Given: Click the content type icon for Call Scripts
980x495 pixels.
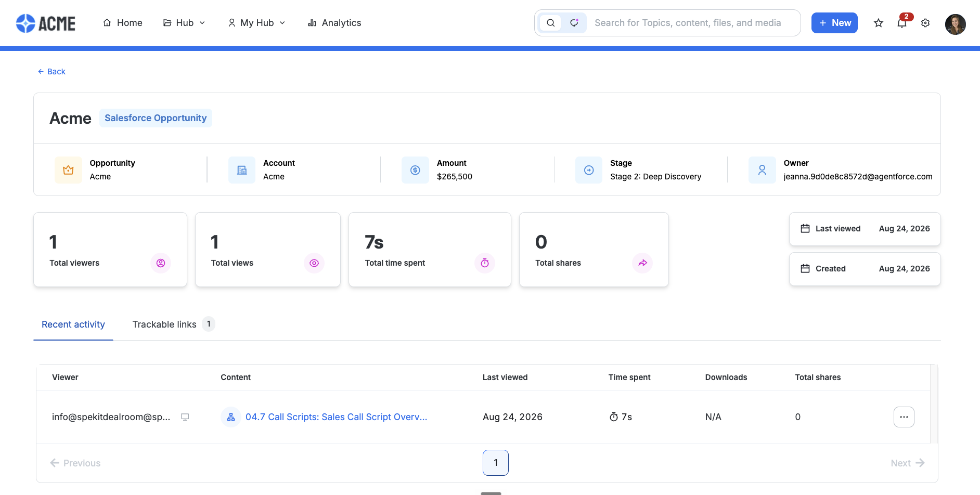Looking at the screenshot, I should [x=231, y=417].
